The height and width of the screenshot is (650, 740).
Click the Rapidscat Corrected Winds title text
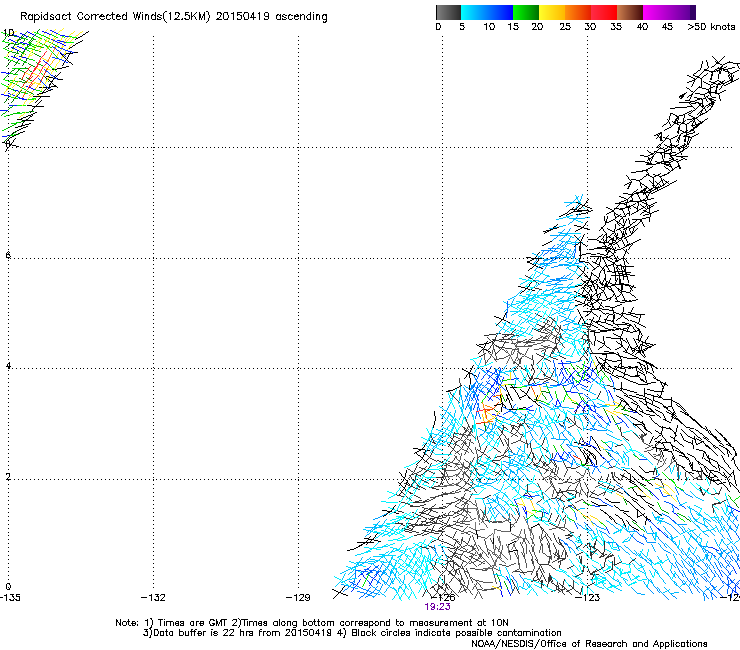[174, 17]
